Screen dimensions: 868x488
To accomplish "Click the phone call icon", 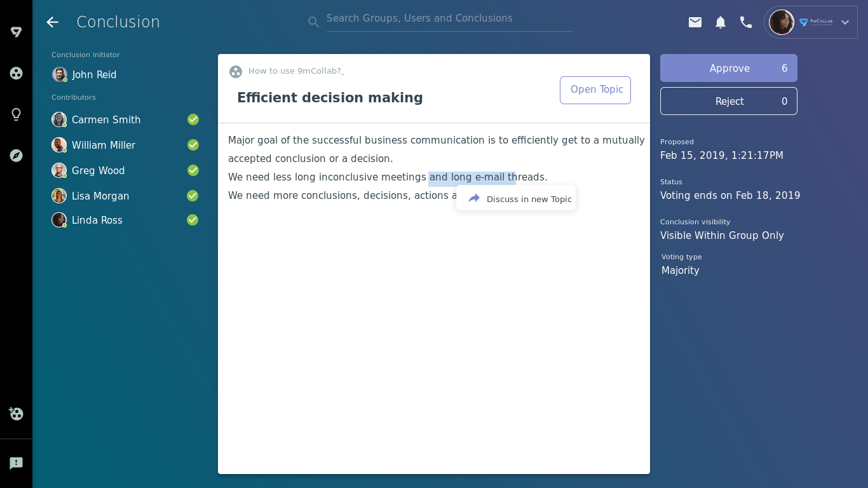I will tap(746, 22).
